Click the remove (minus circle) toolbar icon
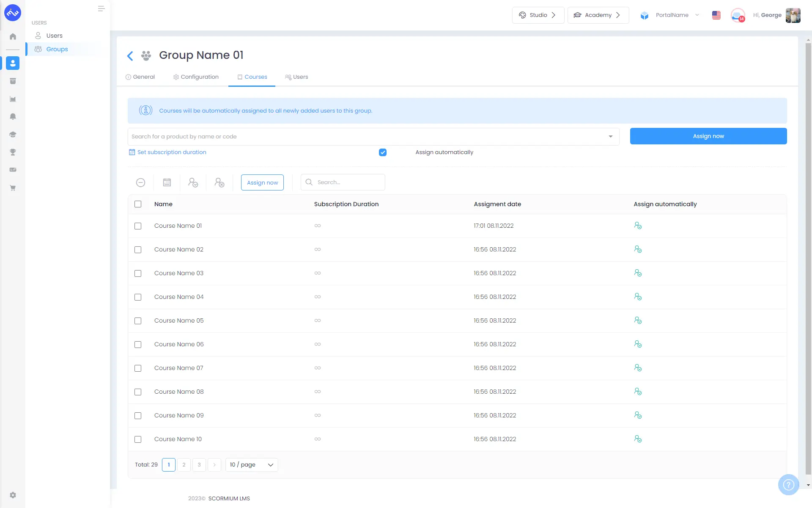 (141, 182)
